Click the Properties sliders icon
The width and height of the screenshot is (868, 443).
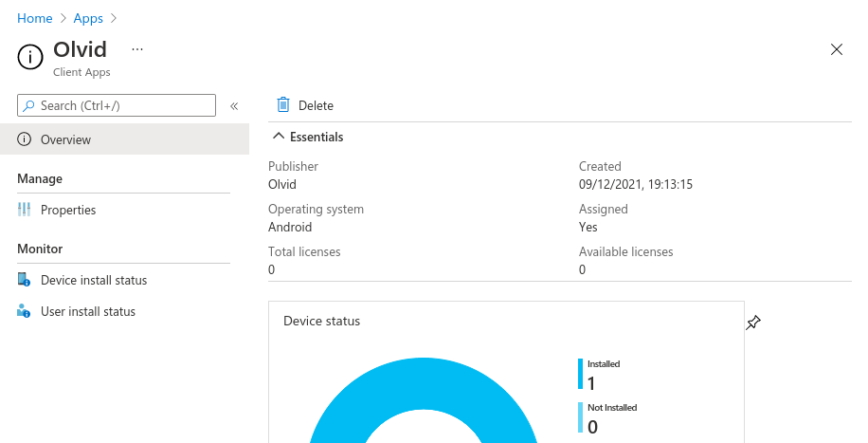[24, 210]
